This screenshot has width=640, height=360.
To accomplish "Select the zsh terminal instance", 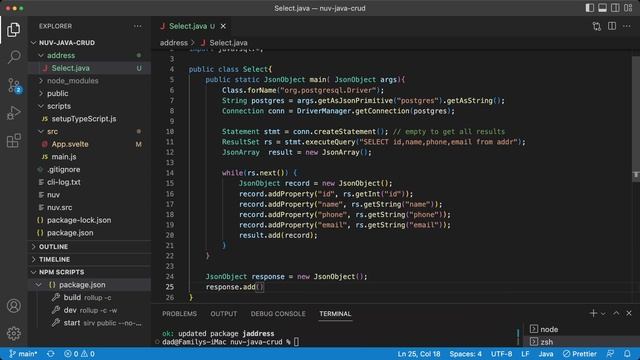I will [582, 342].
